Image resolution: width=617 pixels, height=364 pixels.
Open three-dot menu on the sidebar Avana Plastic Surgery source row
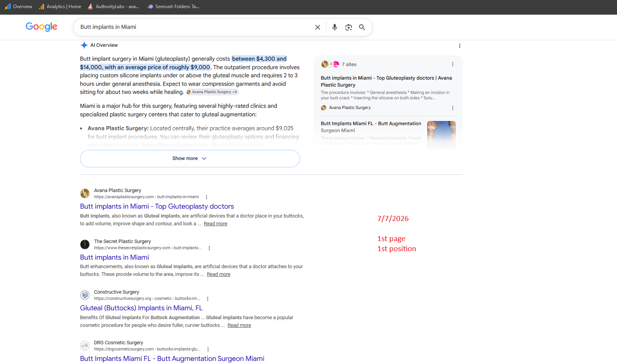tap(453, 108)
